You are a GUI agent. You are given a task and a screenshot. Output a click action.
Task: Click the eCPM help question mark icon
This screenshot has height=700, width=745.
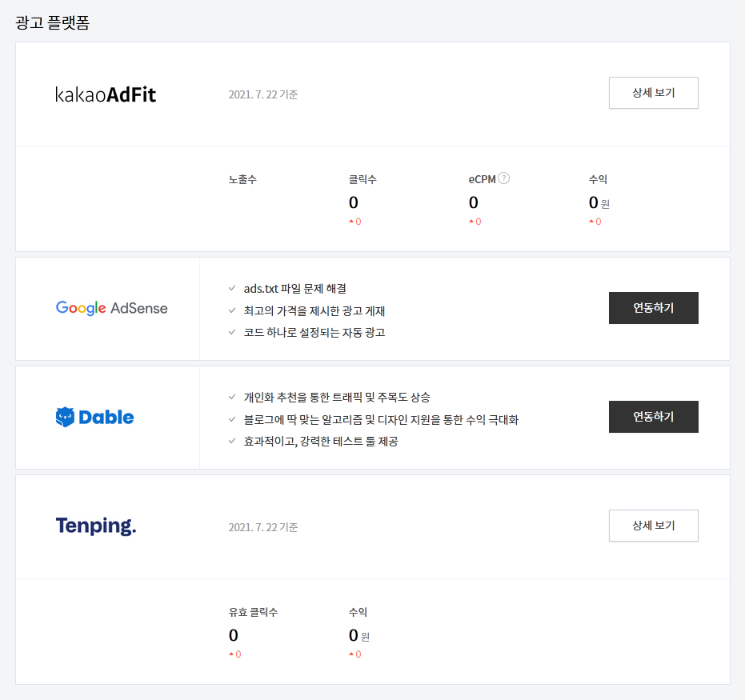point(503,178)
